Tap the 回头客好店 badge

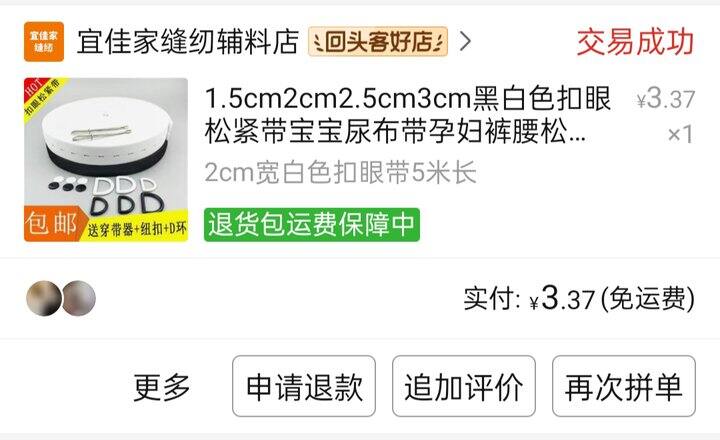(x=378, y=41)
